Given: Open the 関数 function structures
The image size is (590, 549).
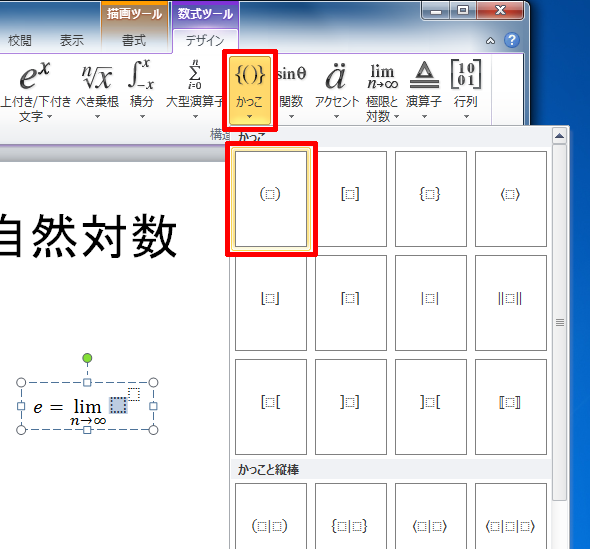Looking at the screenshot, I should pos(291,90).
